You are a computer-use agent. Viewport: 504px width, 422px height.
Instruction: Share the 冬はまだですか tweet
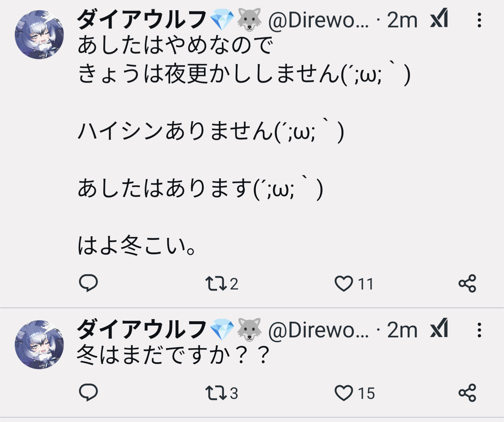point(467,392)
